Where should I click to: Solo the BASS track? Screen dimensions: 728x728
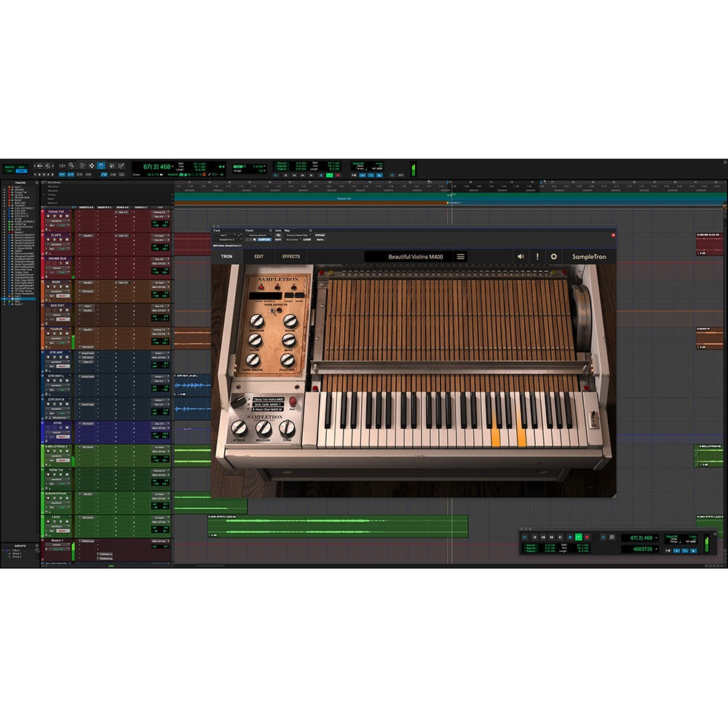pyautogui.click(x=61, y=287)
